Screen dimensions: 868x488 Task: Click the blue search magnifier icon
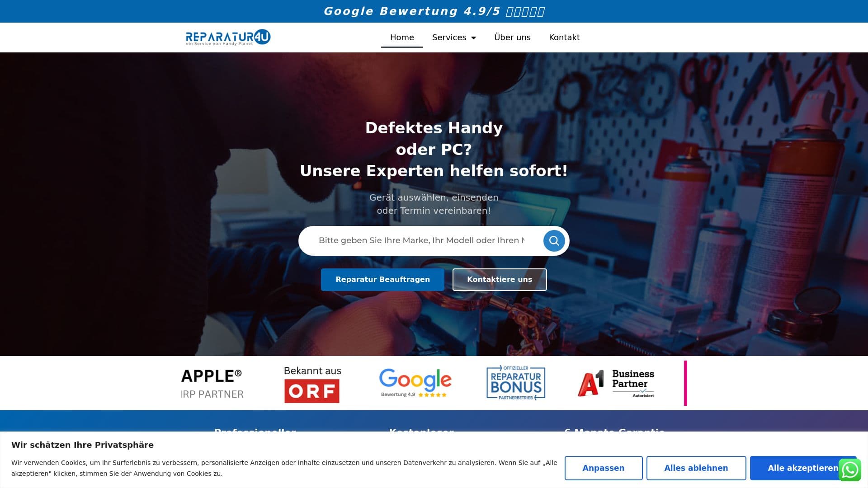pos(554,241)
